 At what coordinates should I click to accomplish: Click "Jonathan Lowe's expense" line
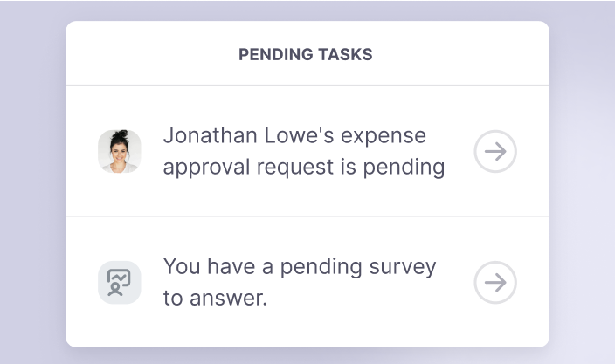click(294, 136)
